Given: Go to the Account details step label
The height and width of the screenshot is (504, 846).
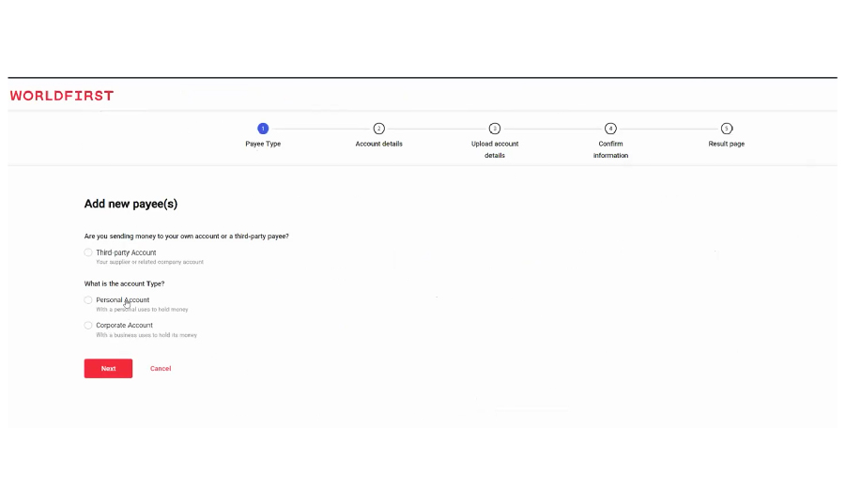Looking at the screenshot, I should click(x=378, y=144).
